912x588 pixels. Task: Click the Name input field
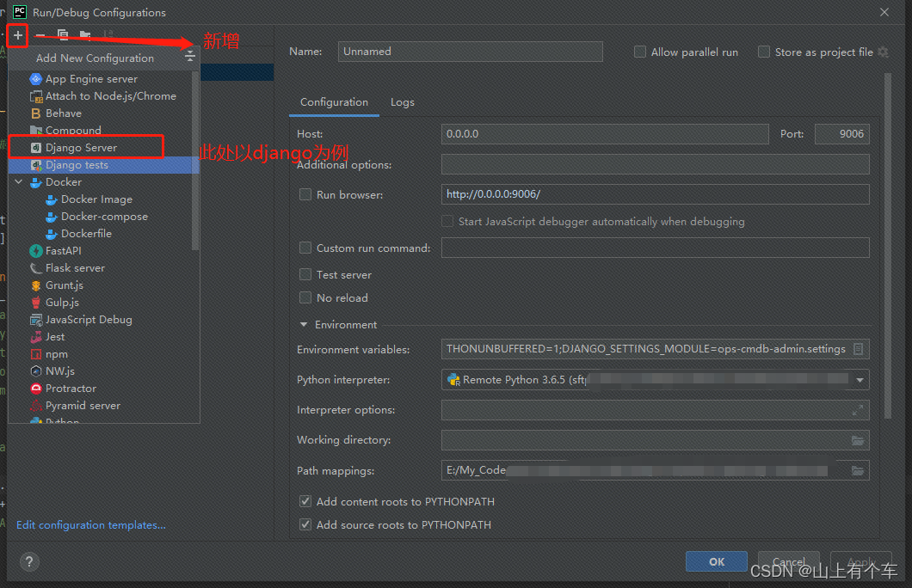point(470,52)
